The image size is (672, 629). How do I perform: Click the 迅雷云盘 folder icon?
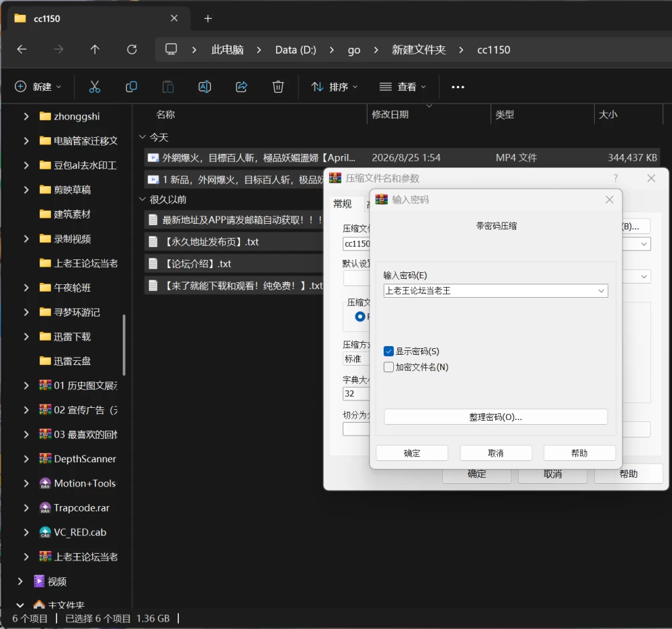click(x=45, y=361)
